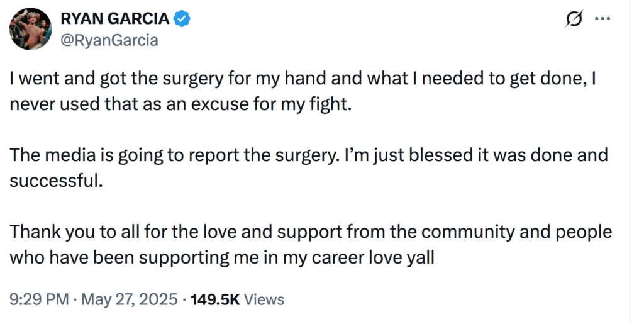Open the @RyanGarcia handle link
Viewport: 644px width, 324px height.
point(109,40)
